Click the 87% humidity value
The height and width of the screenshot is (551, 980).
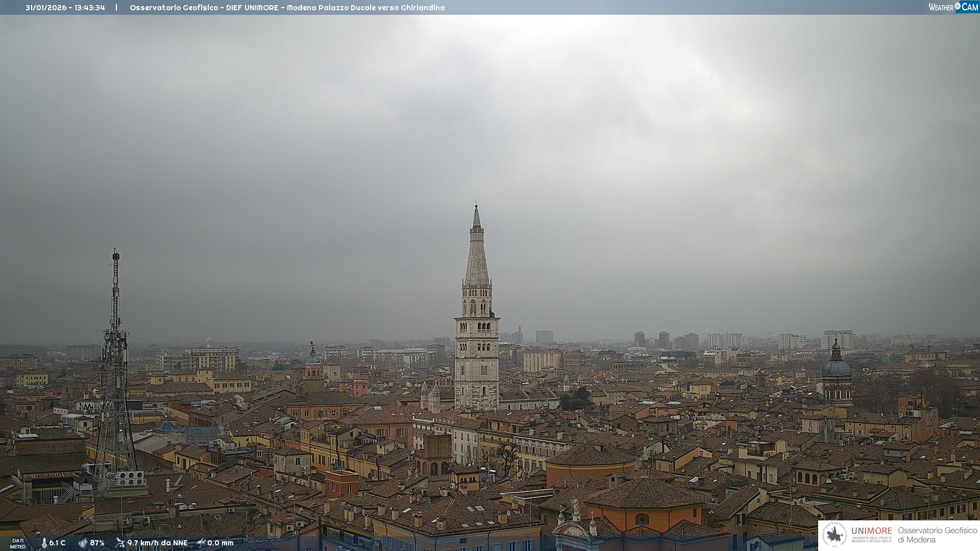click(97, 543)
